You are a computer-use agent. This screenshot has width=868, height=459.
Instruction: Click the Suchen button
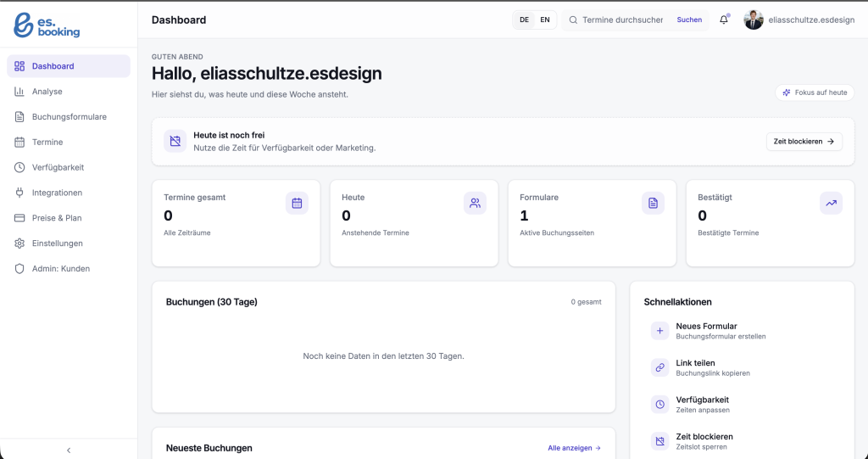(x=689, y=20)
